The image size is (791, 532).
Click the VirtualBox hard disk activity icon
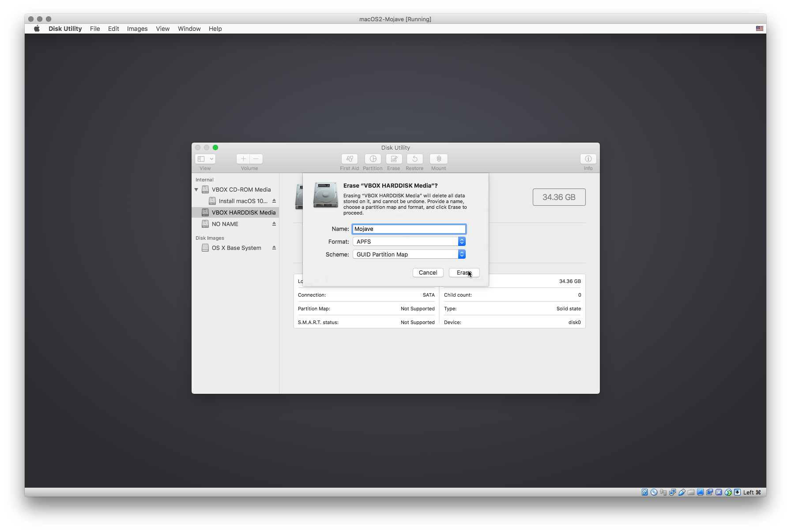pyautogui.click(x=644, y=492)
